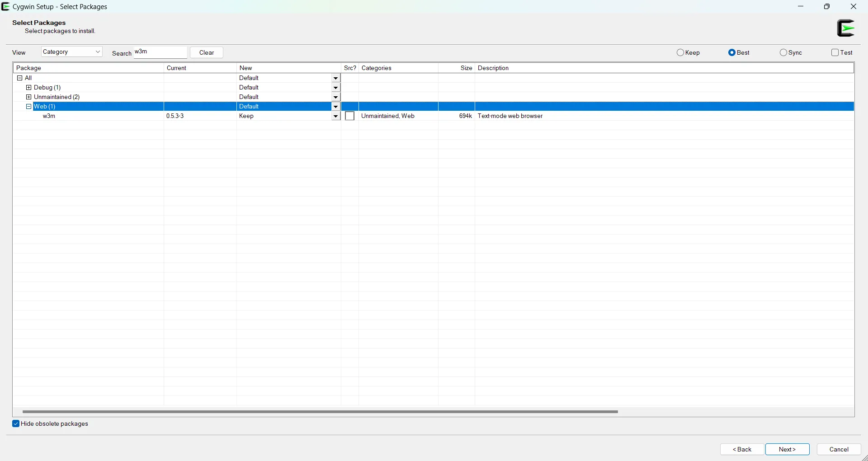Viewport: 868px width, 461px height.
Task: Click the Description column header
Action: [x=665, y=68]
